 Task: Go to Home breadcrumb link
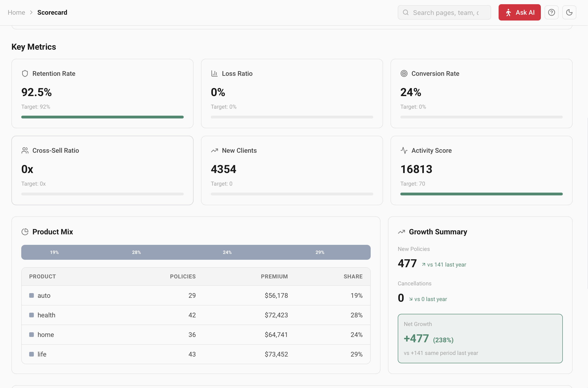coord(16,12)
